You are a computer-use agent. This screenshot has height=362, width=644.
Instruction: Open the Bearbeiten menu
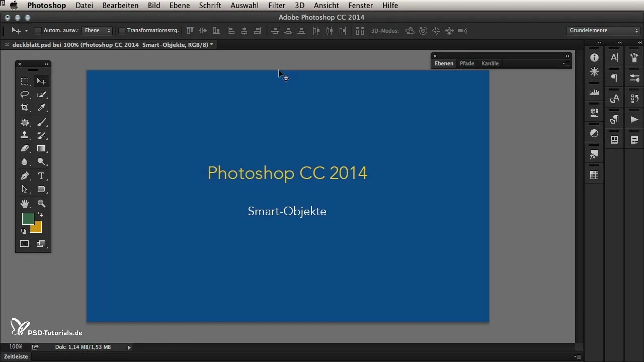120,6
